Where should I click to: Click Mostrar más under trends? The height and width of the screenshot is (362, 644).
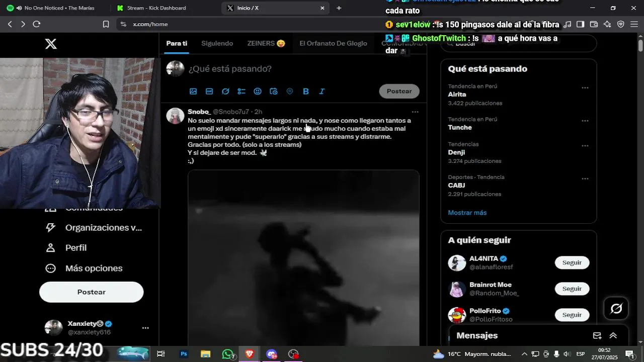[467, 213]
